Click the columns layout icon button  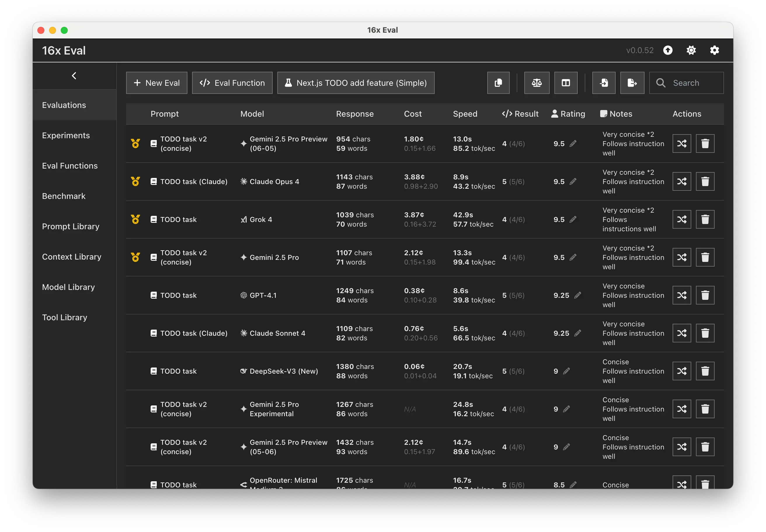(566, 83)
